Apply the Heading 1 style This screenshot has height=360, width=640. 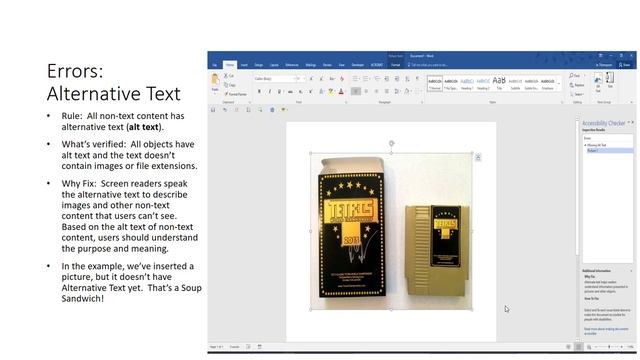tap(467, 83)
